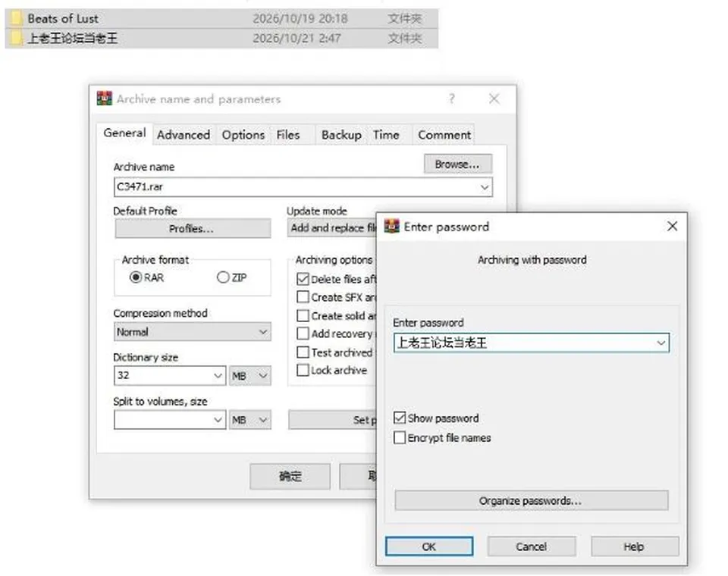The image size is (728, 576).
Task: Click the WinRAR icon in Enter password title
Action: pyautogui.click(x=391, y=227)
